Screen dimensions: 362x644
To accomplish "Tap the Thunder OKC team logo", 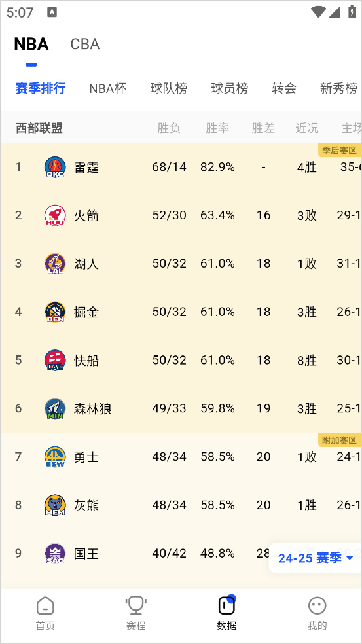I will (55, 167).
